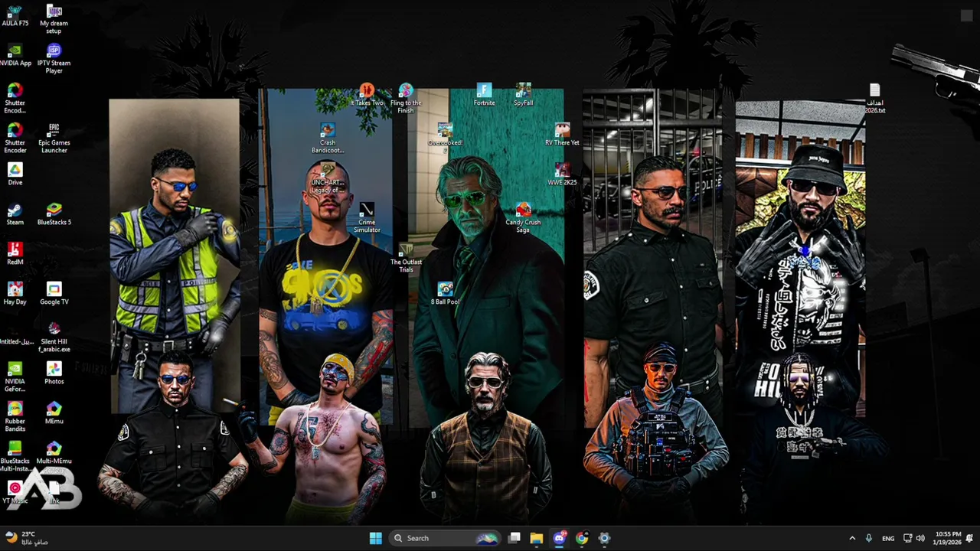Launch Steam from the desktop
Screen dimensions: 980x551
pyautogui.click(x=15, y=214)
